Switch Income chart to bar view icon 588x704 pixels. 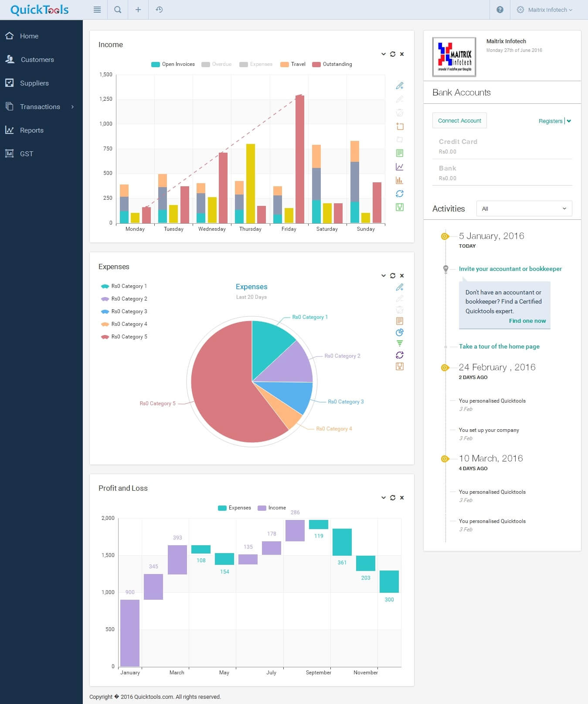click(x=399, y=180)
